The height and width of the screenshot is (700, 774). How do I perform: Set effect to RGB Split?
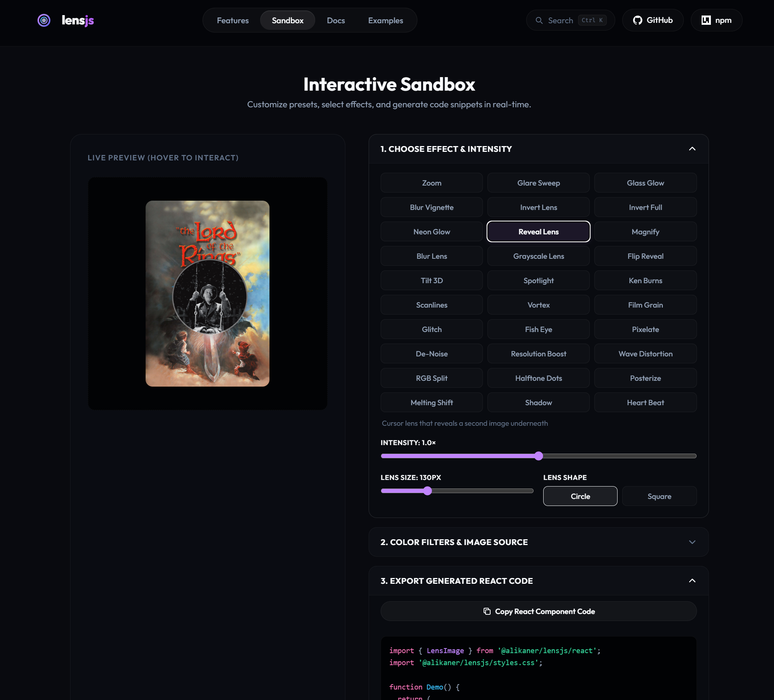tap(432, 378)
